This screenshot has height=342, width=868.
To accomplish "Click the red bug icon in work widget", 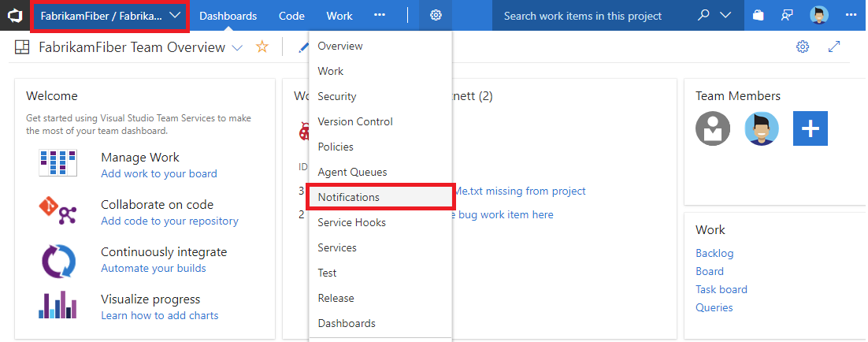I will pyautogui.click(x=304, y=131).
